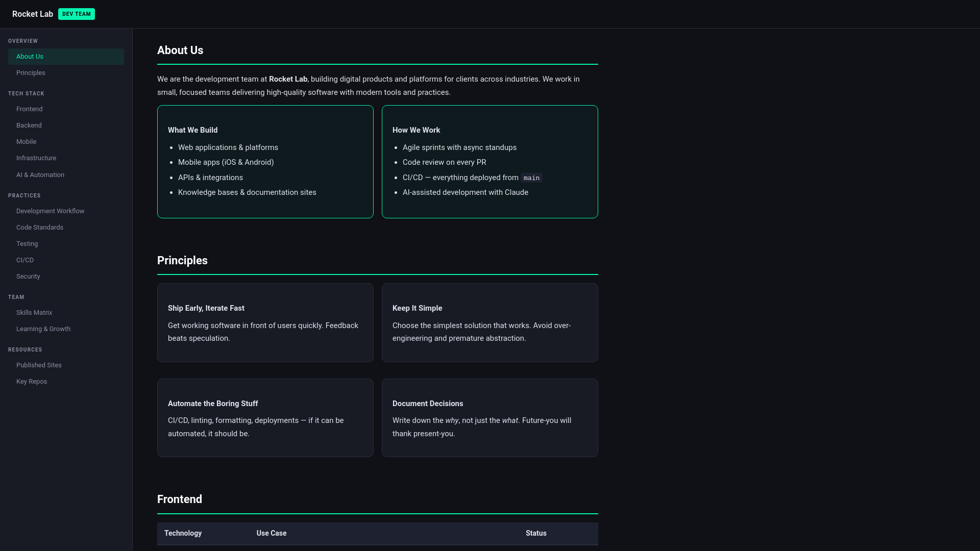Click the Principles section heading
980x551 pixels.
(x=182, y=261)
